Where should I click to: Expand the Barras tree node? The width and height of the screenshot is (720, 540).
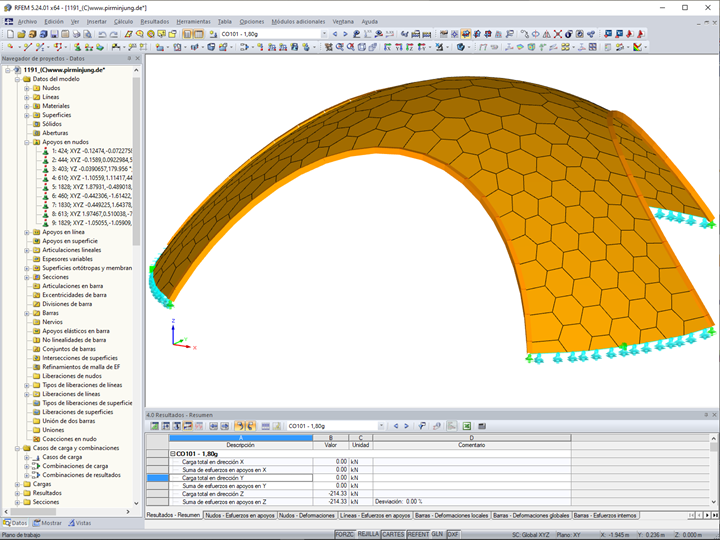point(27,313)
